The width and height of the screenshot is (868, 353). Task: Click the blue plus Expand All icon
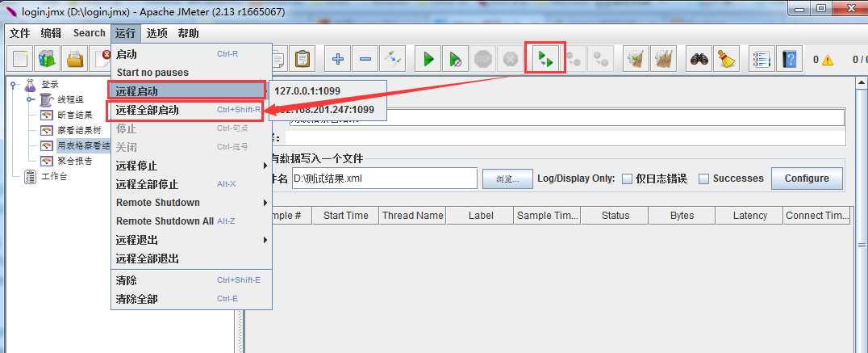tap(338, 58)
